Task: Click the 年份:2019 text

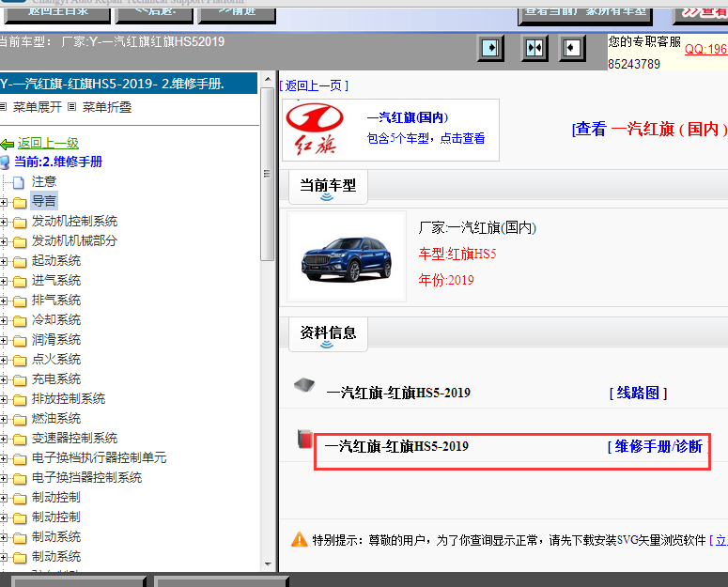Action: tap(446, 280)
